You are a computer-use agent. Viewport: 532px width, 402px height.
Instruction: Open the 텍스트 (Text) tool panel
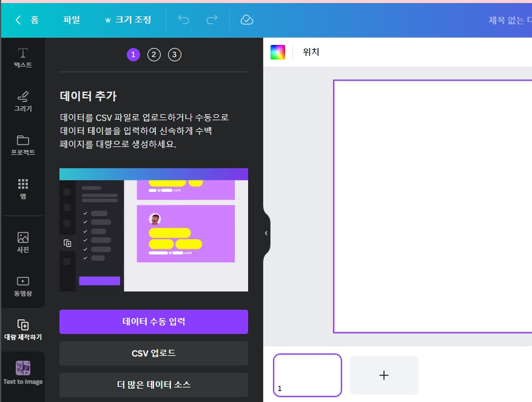point(22,56)
